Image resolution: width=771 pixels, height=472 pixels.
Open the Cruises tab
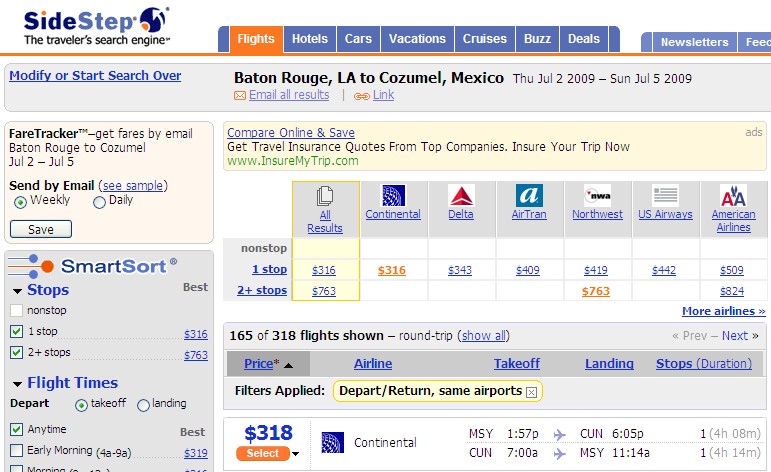click(484, 39)
